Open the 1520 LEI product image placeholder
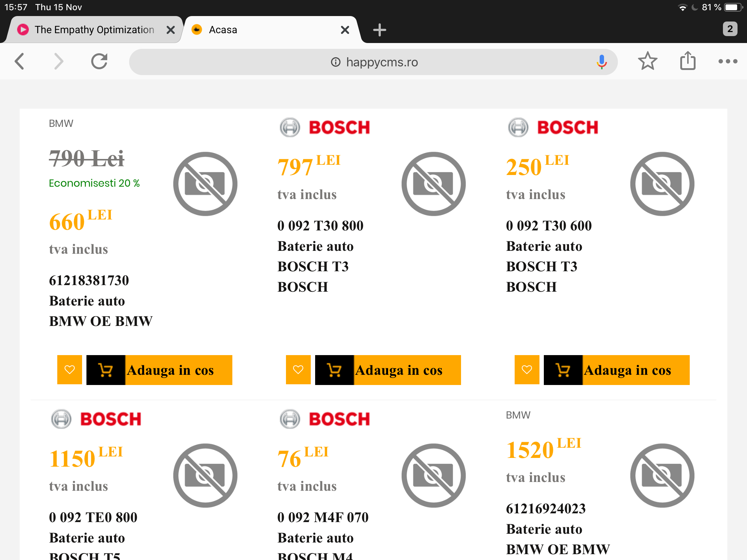The image size is (747, 560). pyautogui.click(x=662, y=475)
